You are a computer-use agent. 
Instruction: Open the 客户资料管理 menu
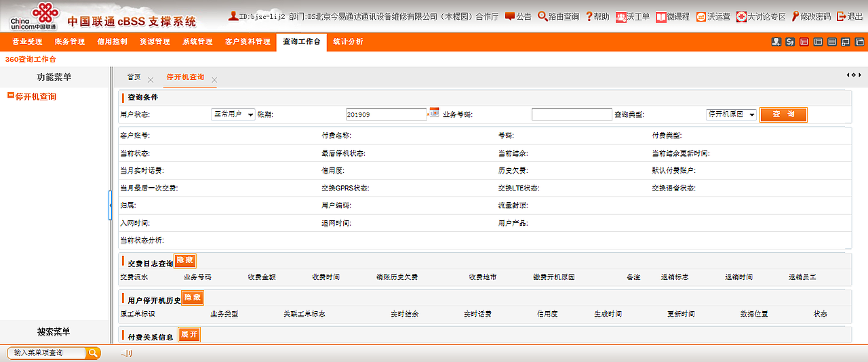[x=248, y=42]
